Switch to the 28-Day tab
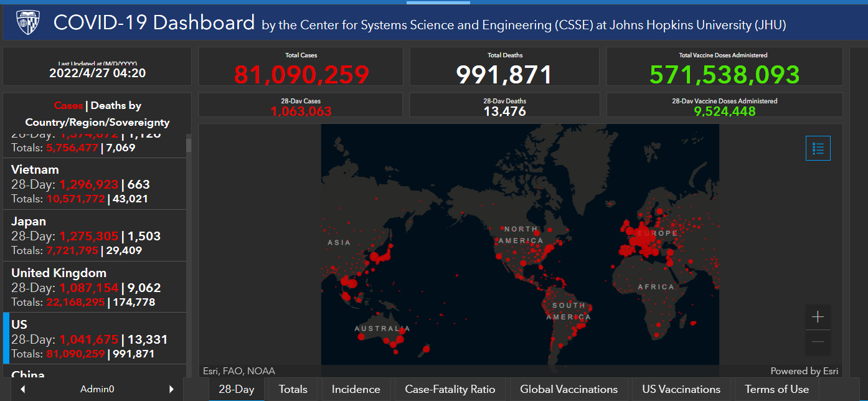Viewport: 868px width, 401px height. pyautogui.click(x=237, y=389)
